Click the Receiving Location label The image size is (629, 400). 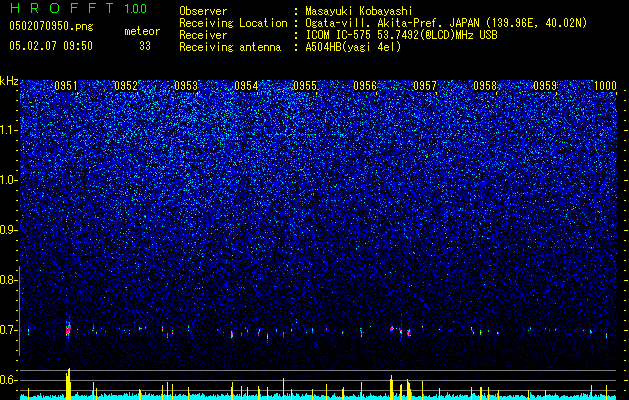click(233, 23)
